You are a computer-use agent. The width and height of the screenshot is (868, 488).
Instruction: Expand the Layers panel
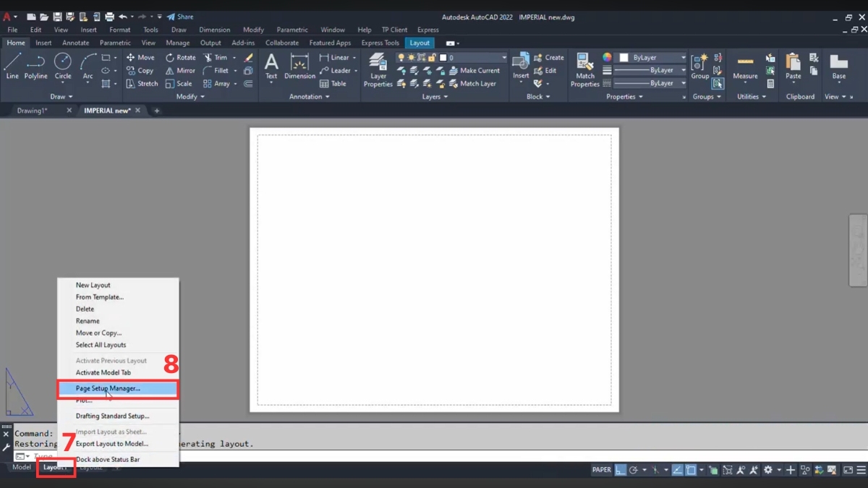click(435, 96)
